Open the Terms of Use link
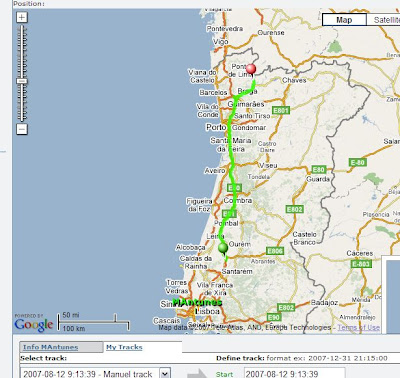Viewport: 400px width, 378px height. [358, 327]
